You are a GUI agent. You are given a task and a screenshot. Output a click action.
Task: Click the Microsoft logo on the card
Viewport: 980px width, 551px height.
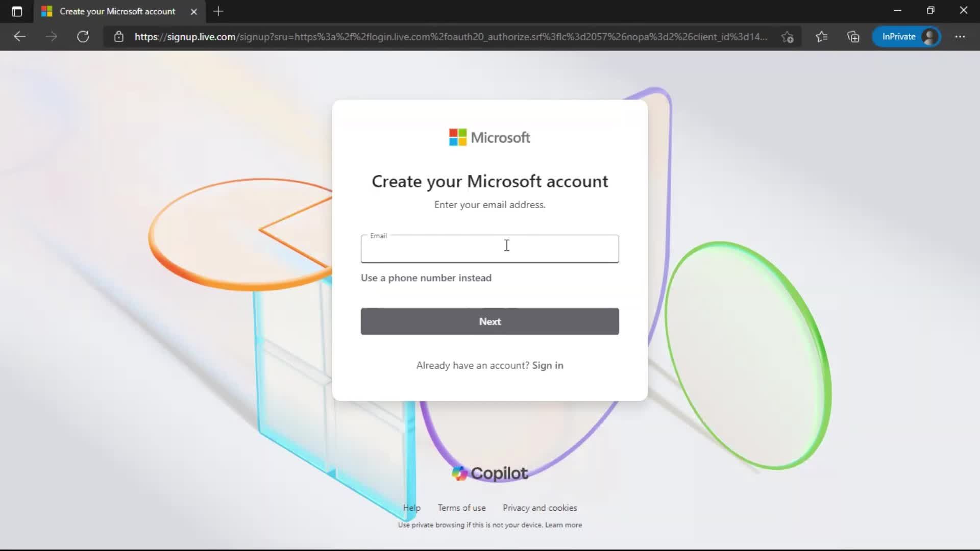489,137
